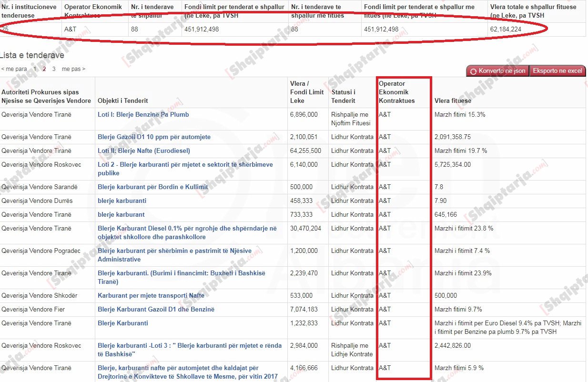Click the 'Statusi i Tenderit' column header
This screenshot has width=588, height=382.
(x=343, y=96)
